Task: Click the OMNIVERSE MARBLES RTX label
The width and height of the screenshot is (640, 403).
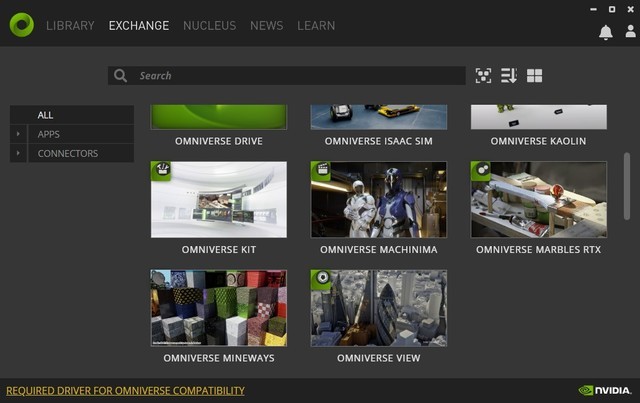Action: 538,249
